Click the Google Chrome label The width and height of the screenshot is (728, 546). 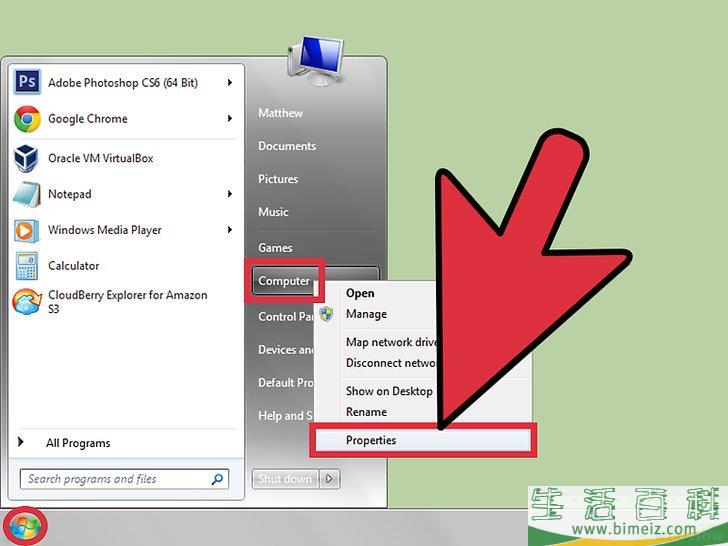pyautogui.click(x=88, y=119)
